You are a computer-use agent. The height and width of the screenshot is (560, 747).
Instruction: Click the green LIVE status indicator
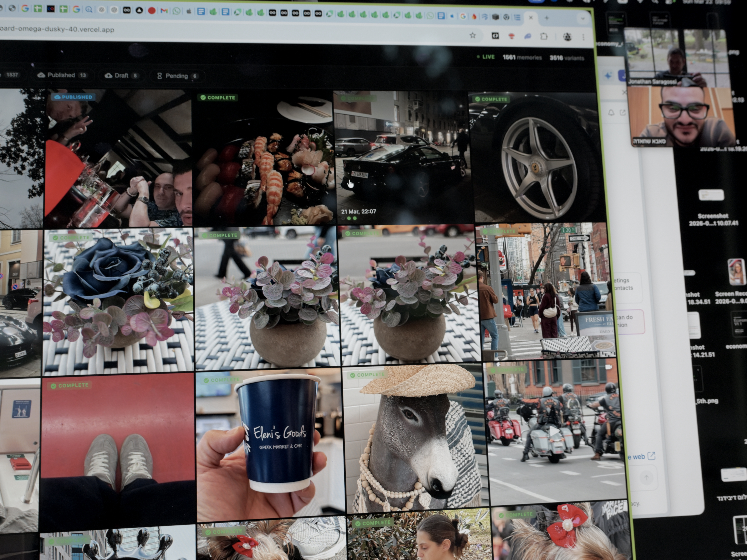486,57
